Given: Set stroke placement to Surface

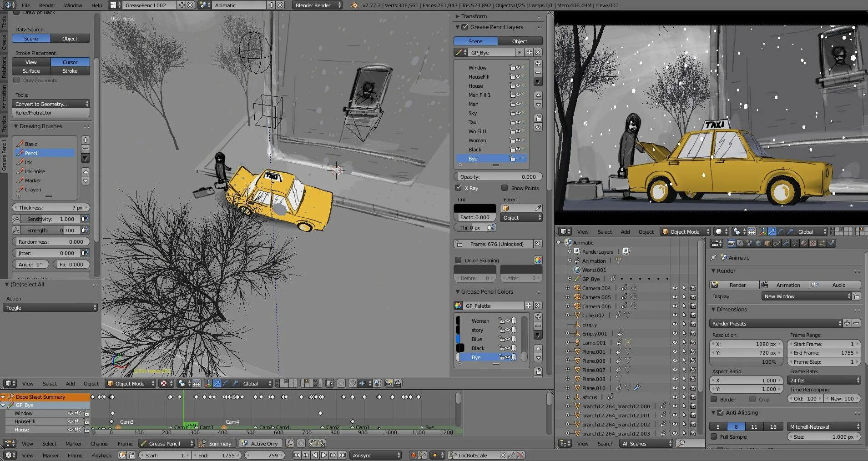Looking at the screenshot, I should [x=31, y=71].
